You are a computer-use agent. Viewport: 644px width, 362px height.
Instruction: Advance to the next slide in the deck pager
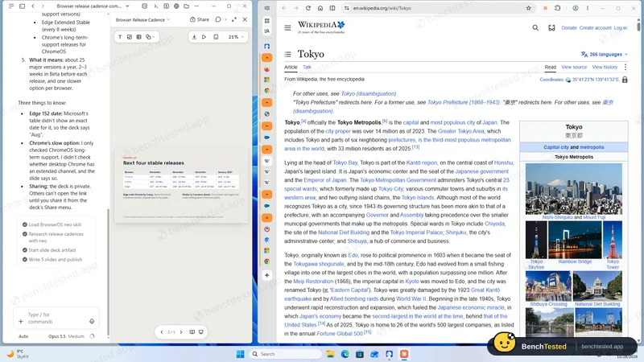[x=181, y=332]
